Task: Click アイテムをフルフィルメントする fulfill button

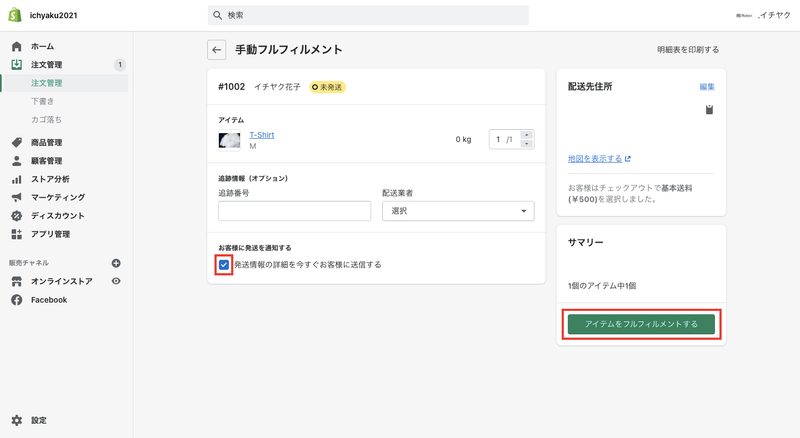Action: point(641,324)
